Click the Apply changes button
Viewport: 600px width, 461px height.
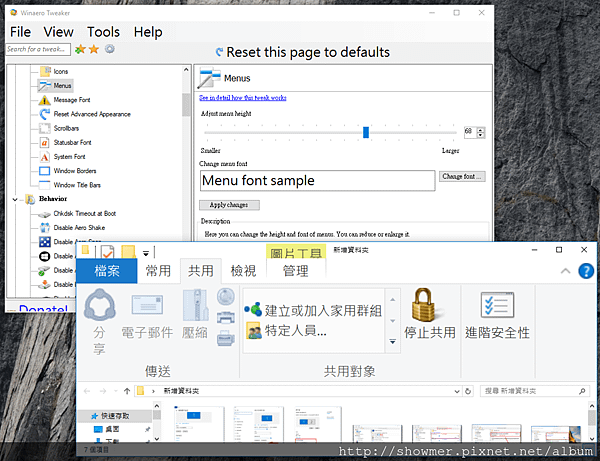pos(229,205)
